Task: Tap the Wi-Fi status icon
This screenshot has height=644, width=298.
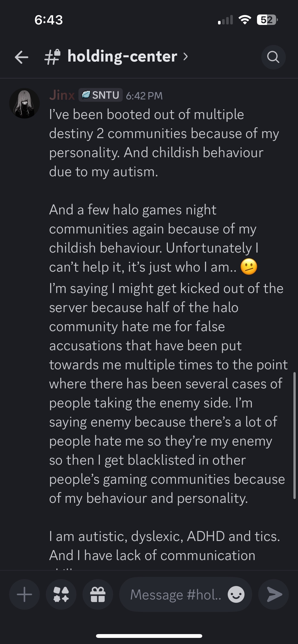Action: tap(245, 20)
